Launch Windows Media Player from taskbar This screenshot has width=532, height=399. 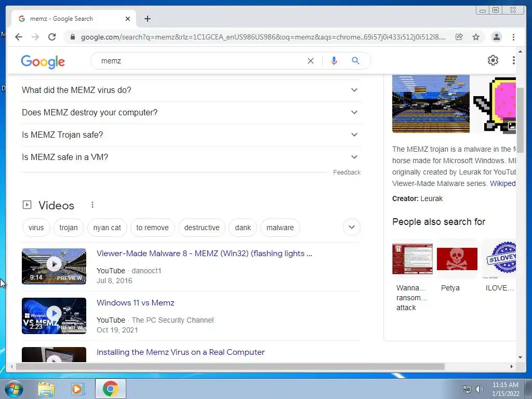point(77,389)
